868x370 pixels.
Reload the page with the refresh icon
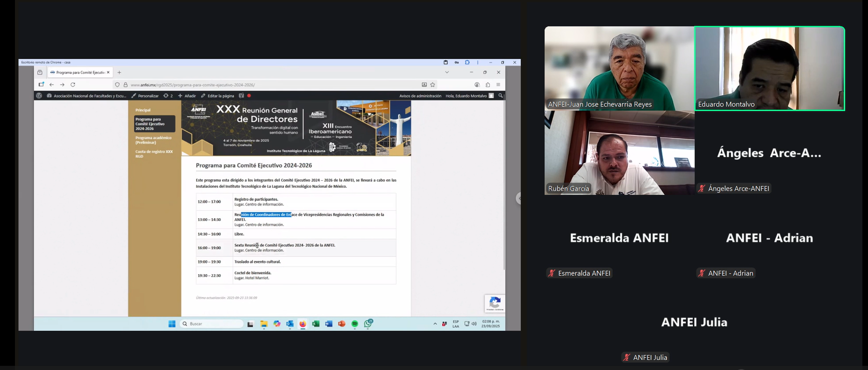click(x=73, y=85)
